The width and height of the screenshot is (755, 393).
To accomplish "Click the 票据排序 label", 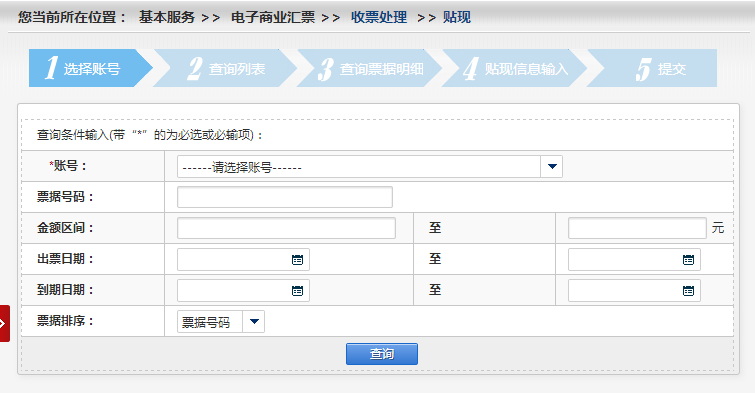I will (65, 321).
